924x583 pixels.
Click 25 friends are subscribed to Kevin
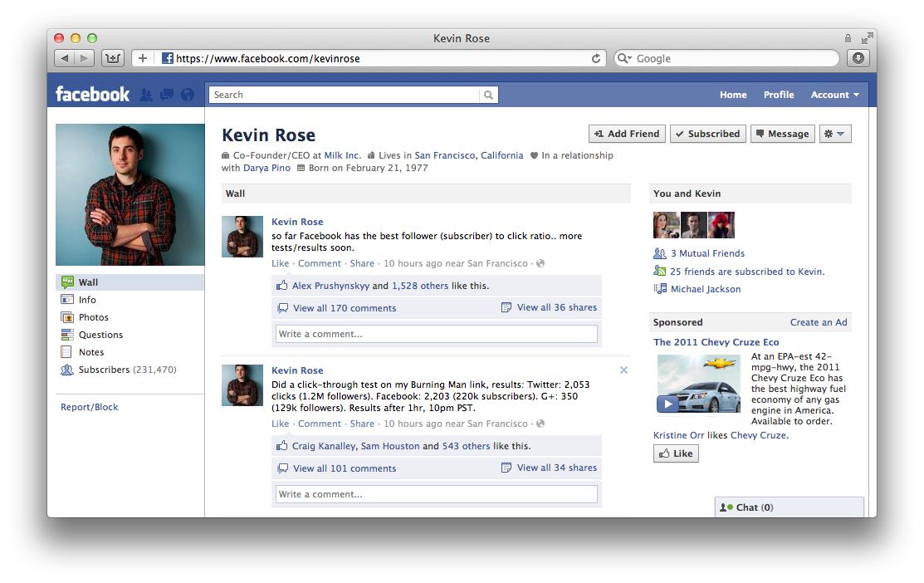pyautogui.click(x=747, y=272)
